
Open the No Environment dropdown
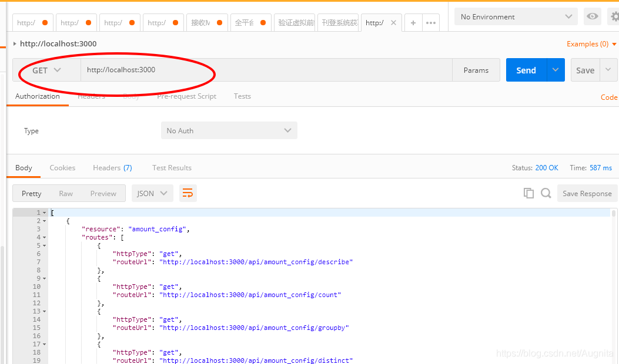516,16
